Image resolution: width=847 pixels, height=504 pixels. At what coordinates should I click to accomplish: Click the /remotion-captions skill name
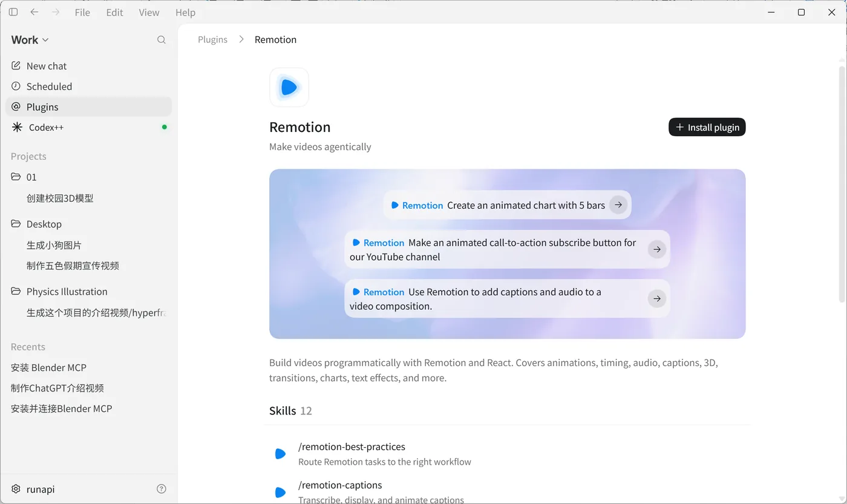point(340,485)
